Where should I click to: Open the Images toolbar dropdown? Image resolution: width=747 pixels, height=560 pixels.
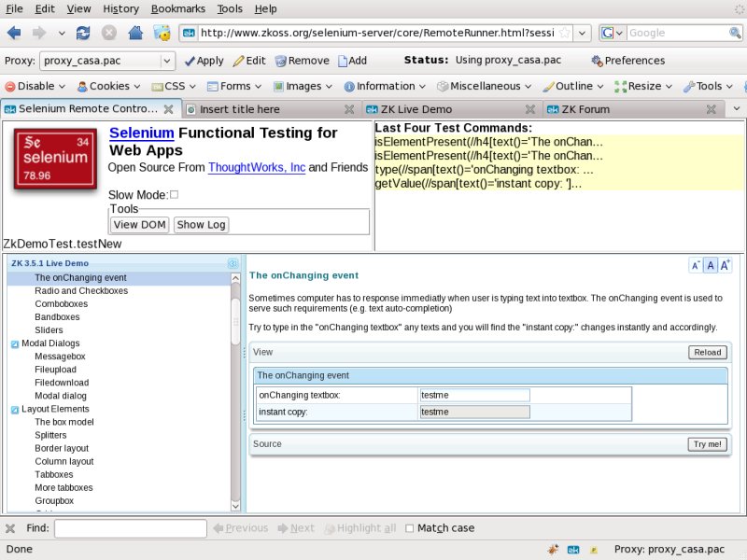coord(303,86)
